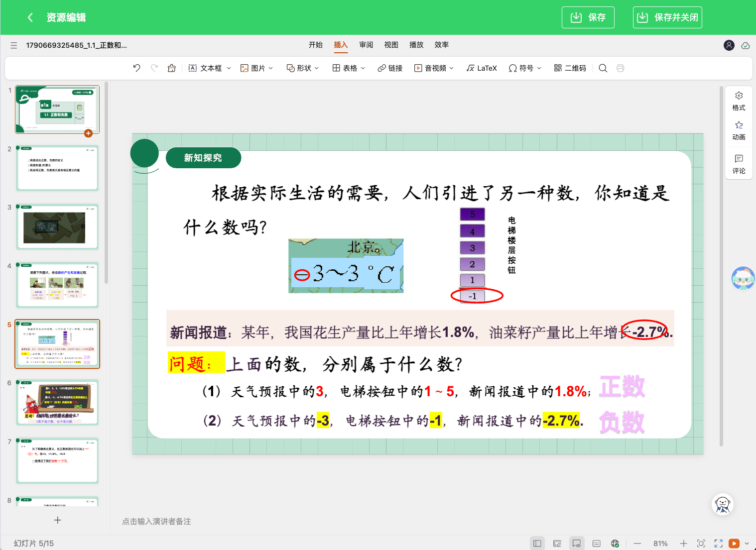
Task: Click the fit-slide-to-window icon
Action: click(x=701, y=544)
